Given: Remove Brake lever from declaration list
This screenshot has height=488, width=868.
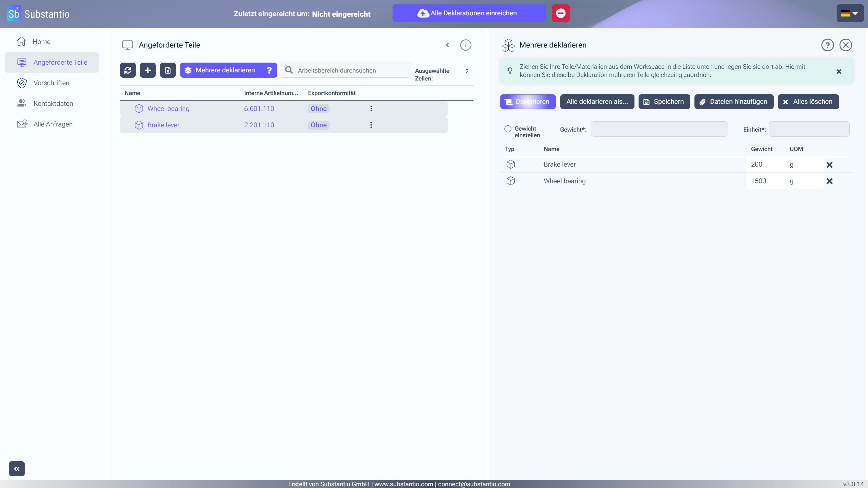Looking at the screenshot, I should click(x=829, y=165).
